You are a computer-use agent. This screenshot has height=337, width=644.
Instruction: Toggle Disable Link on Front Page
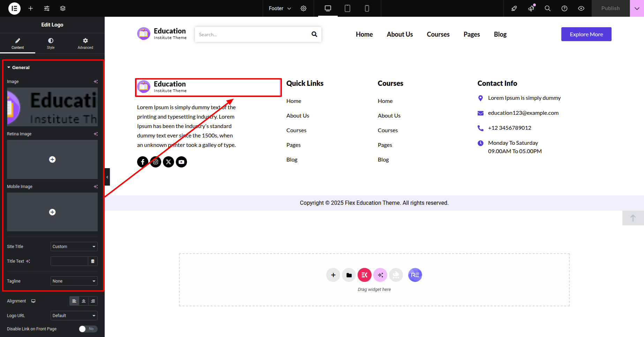coord(88,329)
